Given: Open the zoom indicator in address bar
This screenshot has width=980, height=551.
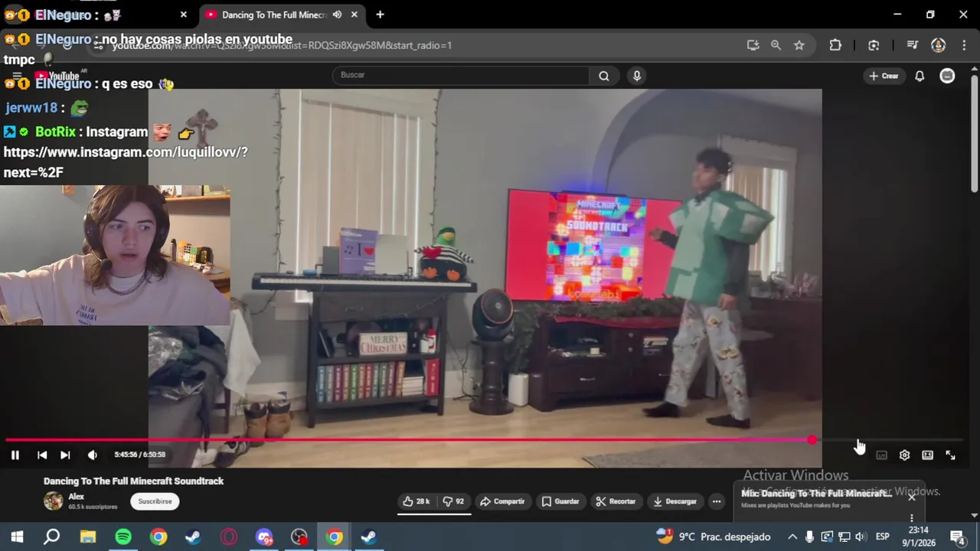Looking at the screenshot, I should 776,45.
